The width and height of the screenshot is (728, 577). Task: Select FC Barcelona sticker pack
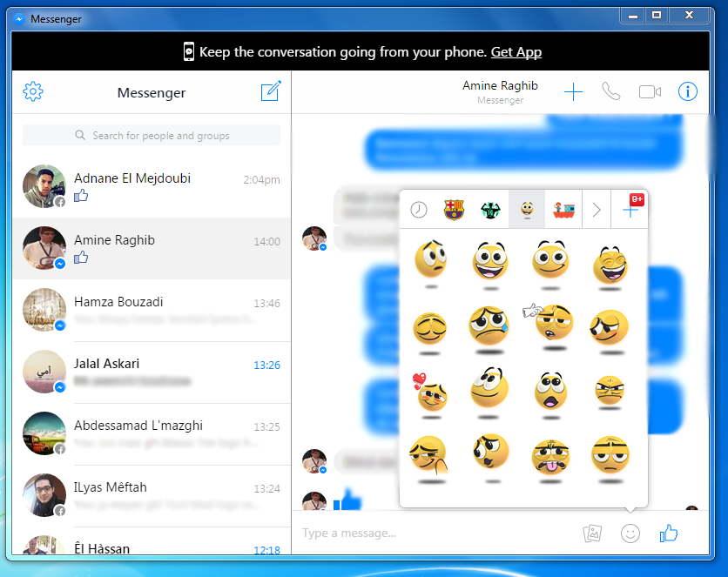click(454, 210)
